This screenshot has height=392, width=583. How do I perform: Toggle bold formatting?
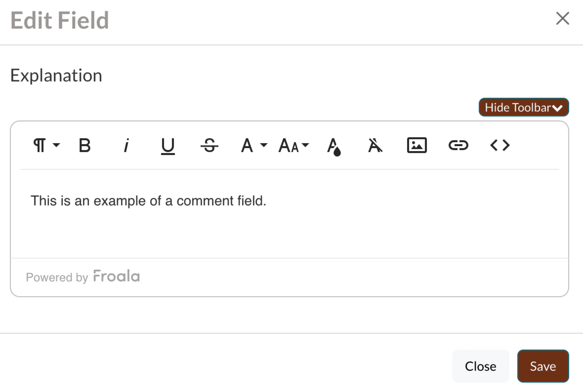(x=84, y=145)
